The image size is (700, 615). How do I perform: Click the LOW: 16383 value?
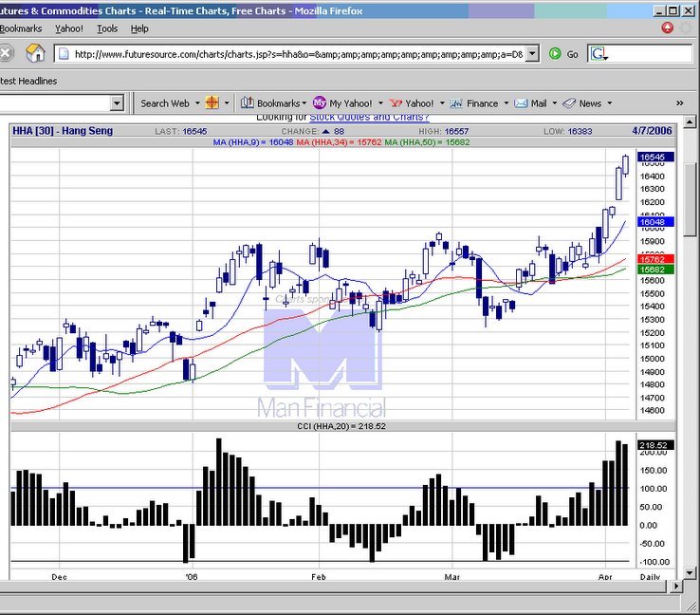point(568,131)
